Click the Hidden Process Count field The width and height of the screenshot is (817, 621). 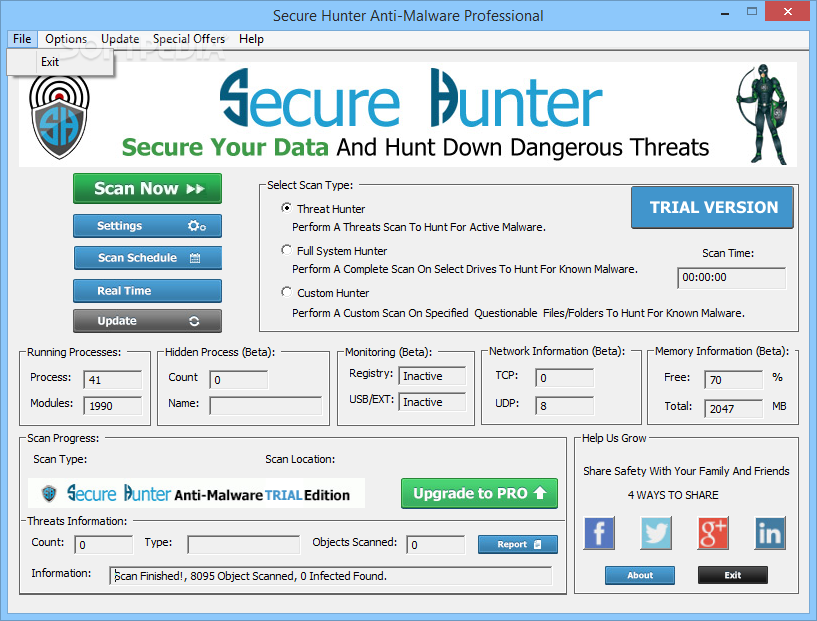[239, 380]
